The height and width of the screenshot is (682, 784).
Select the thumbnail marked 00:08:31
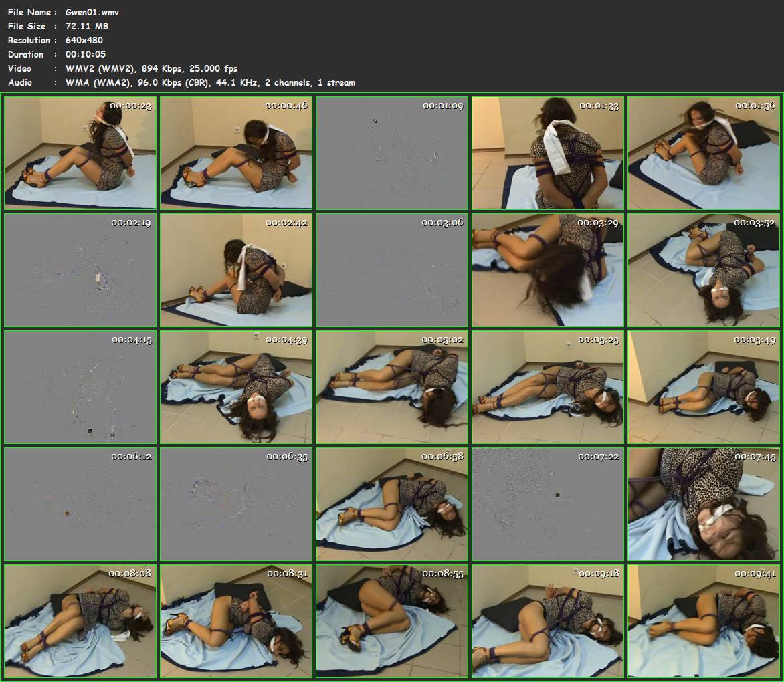[x=236, y=621]
